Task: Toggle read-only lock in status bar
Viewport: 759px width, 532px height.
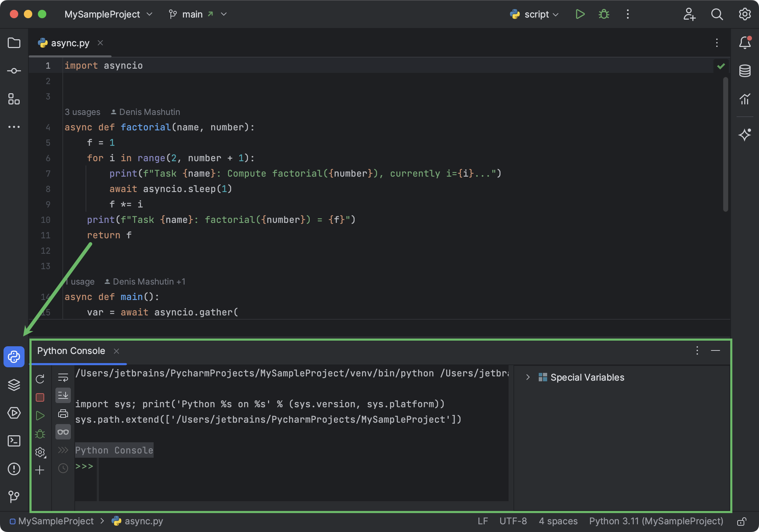Action: [741, 521]
